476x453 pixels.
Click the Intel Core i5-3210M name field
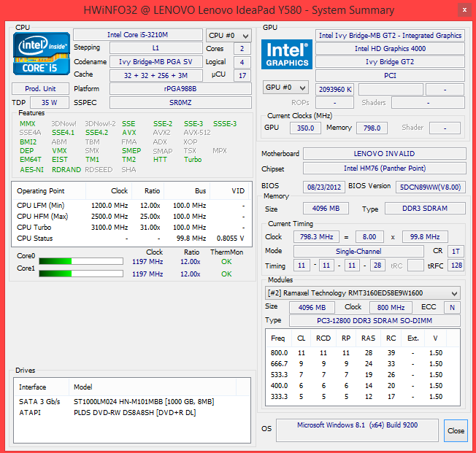[x=138, y=35]
